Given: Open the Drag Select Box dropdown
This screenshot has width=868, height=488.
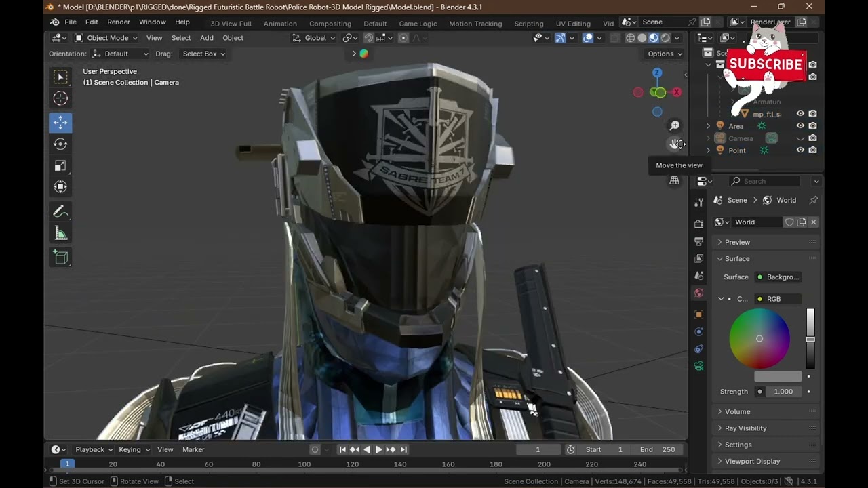Looking at the screenshot, I should pos(204,54).
